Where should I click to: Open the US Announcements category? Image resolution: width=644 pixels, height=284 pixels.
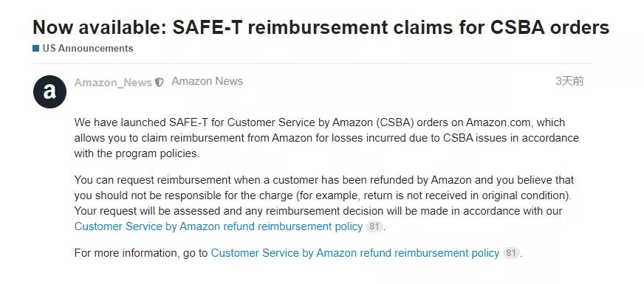tap(88, 49)
